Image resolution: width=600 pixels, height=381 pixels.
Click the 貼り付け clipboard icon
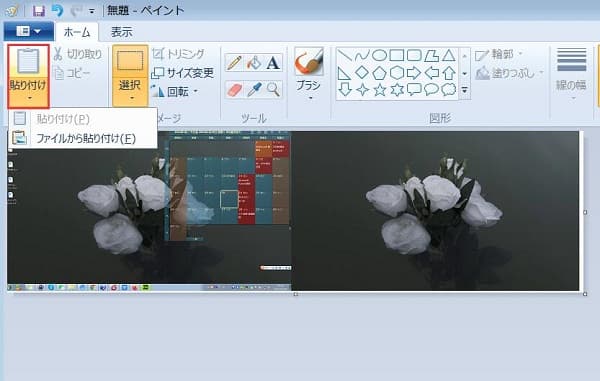tap(28, 61)
